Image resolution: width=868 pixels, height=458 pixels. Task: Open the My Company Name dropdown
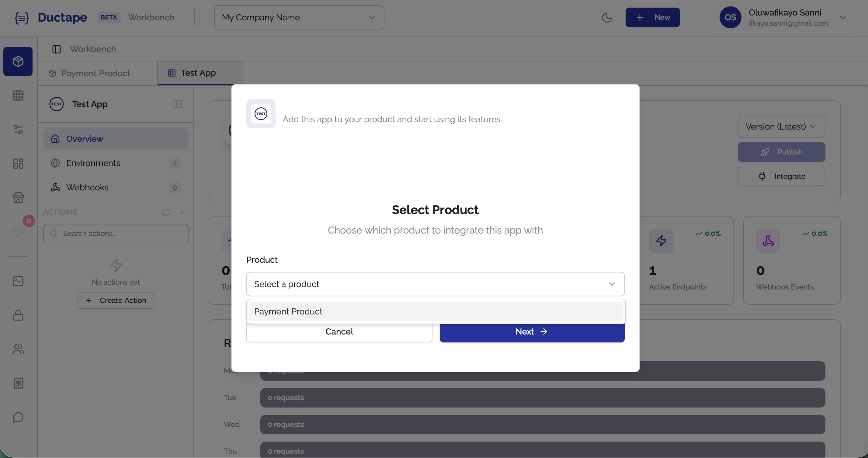[x=299, y=17]
